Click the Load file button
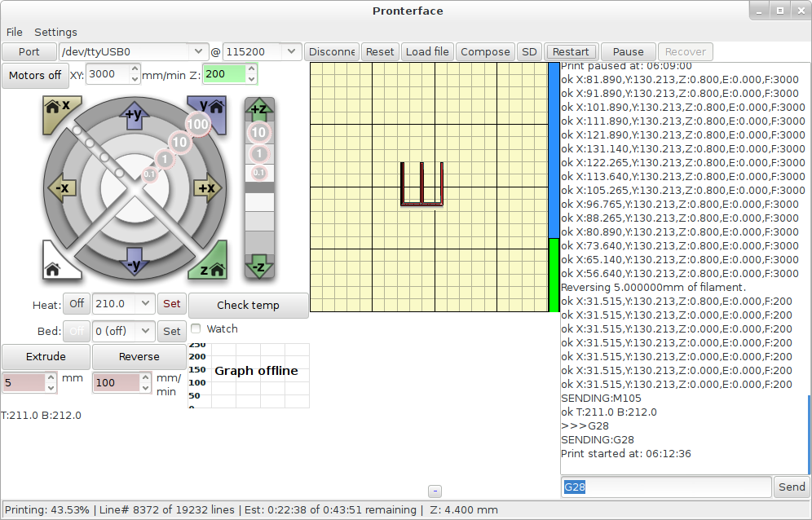The width and height of the screenshot is (812, 520). 427,51
